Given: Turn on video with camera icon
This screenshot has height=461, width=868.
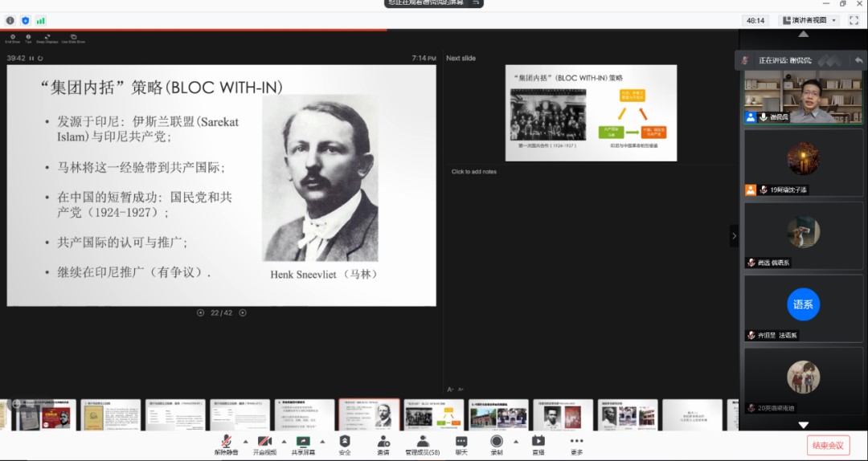Looking at the screenshot, I should pos(264,442).
